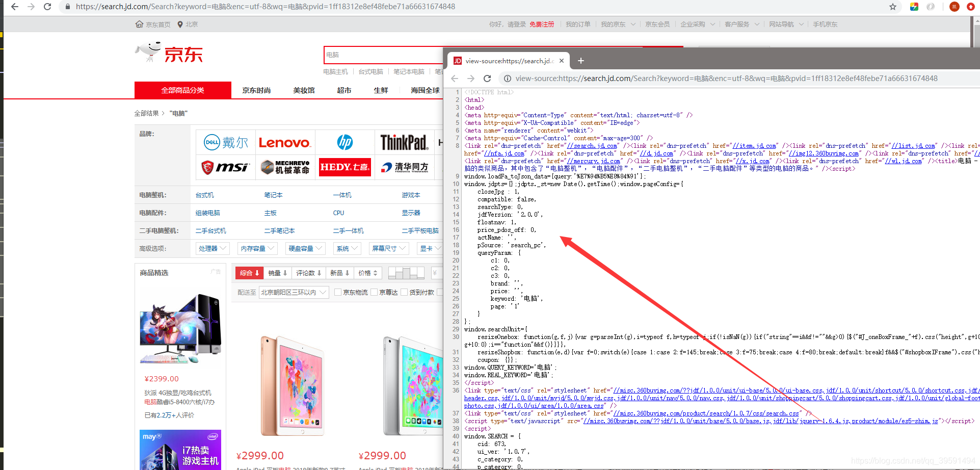Click the JD search input field
This screenshot has height=470, width=980.
pos(383,55)
